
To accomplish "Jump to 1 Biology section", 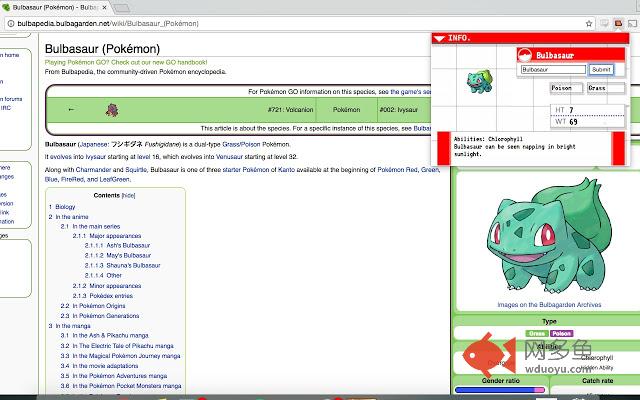I will pos(62,207).
